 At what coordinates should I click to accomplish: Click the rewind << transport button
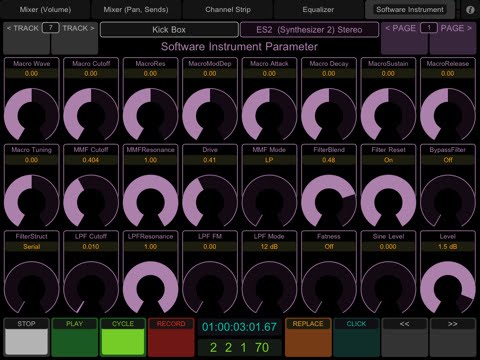[x=404, y=337]
